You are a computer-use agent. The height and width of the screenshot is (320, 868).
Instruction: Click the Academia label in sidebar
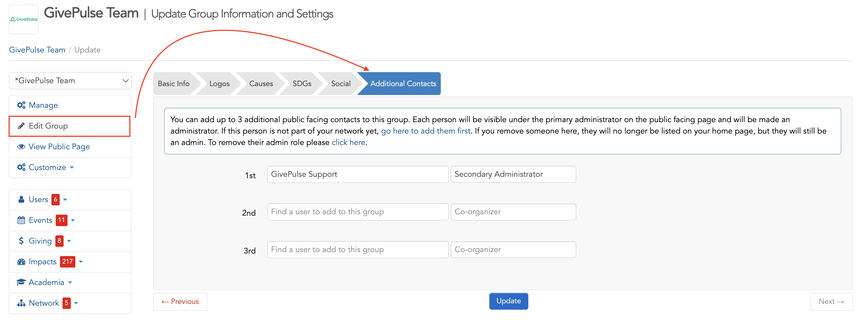46,282
